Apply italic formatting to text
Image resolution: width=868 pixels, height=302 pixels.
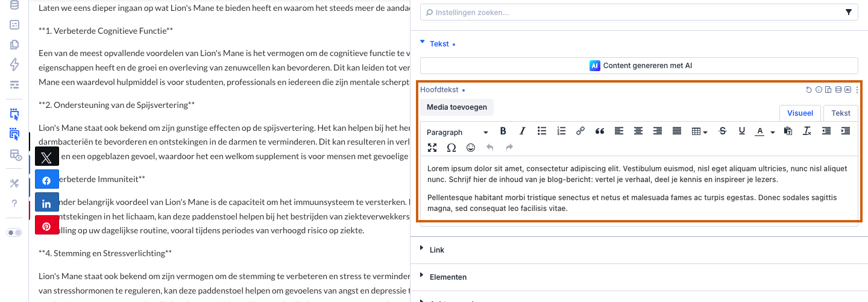pyautogui.click(x=523, y=131)
